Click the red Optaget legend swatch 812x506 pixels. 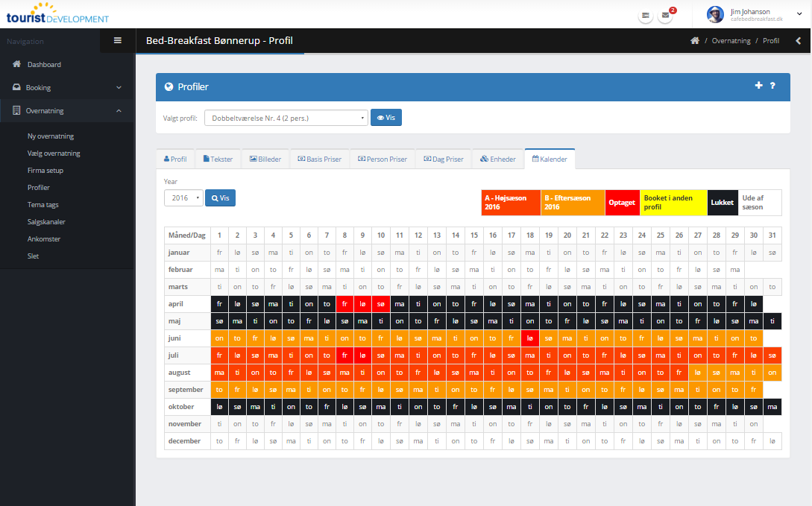[x=622, y=203]
